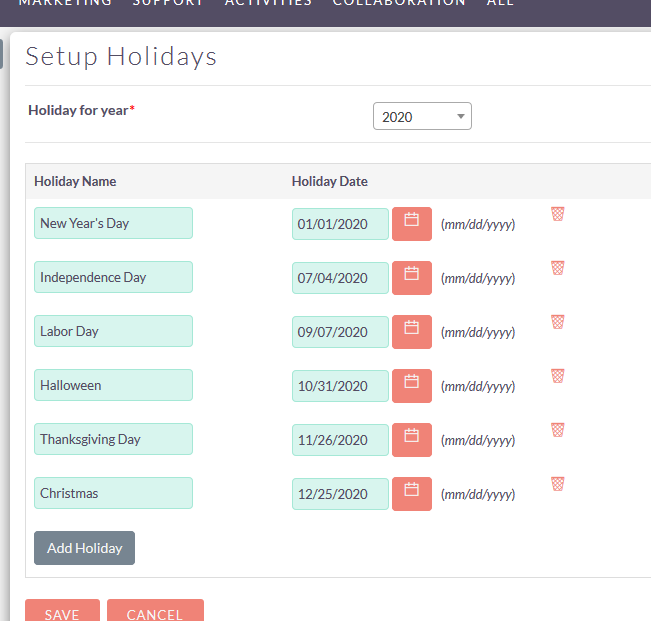Open the Holiday for year dropdown
The width and height of the screenshot is (651, 621).
point(422,116)
